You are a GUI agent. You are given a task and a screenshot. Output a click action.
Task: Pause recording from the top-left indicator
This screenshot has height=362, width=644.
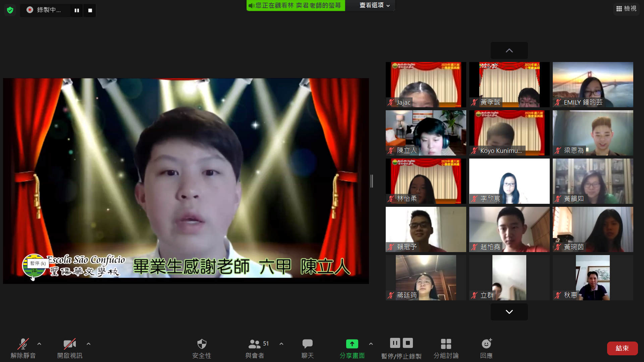[x=76, y=10]
